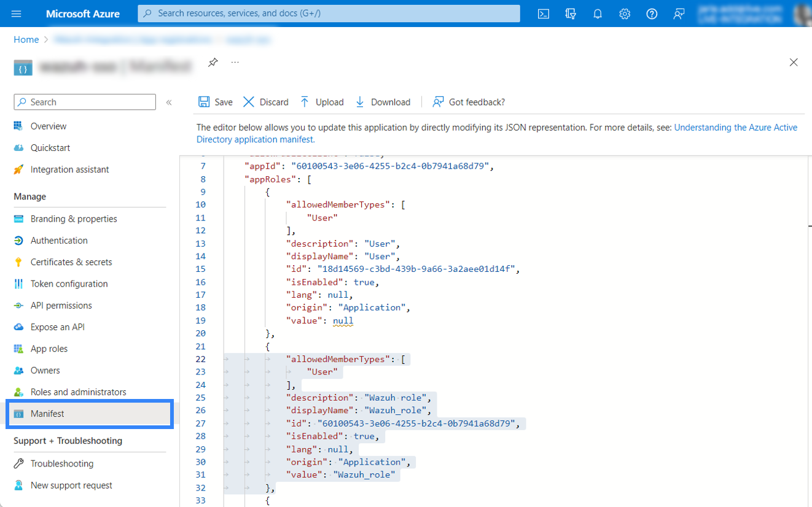
Task: Click the Search box in the side menu
Action: 85,102
